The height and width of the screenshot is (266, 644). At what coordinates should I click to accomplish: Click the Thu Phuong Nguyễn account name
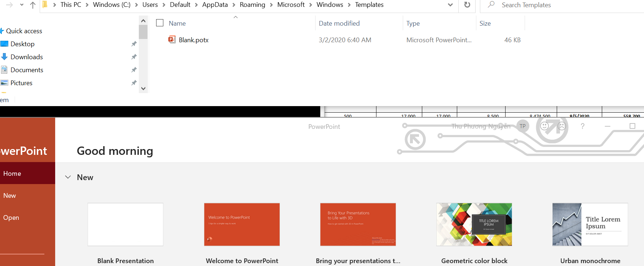[481, 126]
